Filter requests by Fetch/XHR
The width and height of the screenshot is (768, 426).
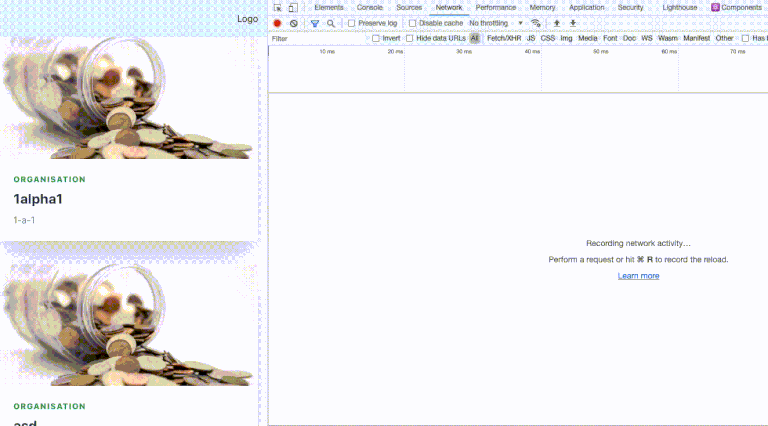[504, 38]
